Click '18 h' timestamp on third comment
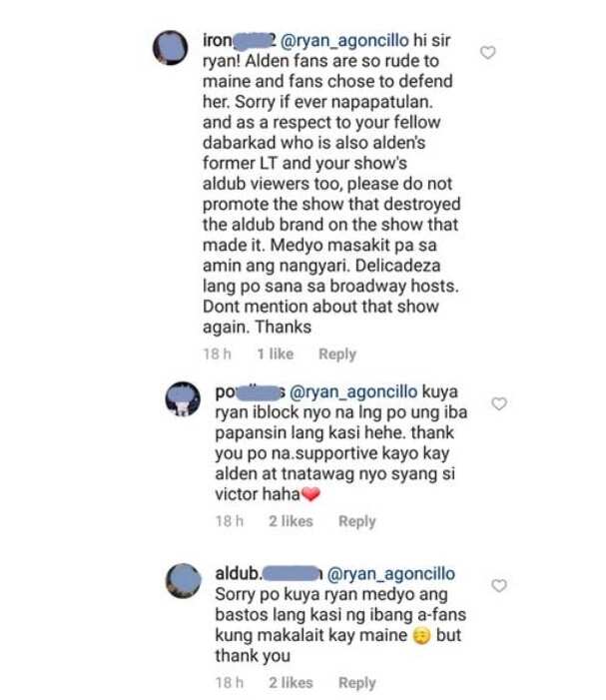Image resolution: width=606 pixels, height=700 pixels. (x=230, y=683)
